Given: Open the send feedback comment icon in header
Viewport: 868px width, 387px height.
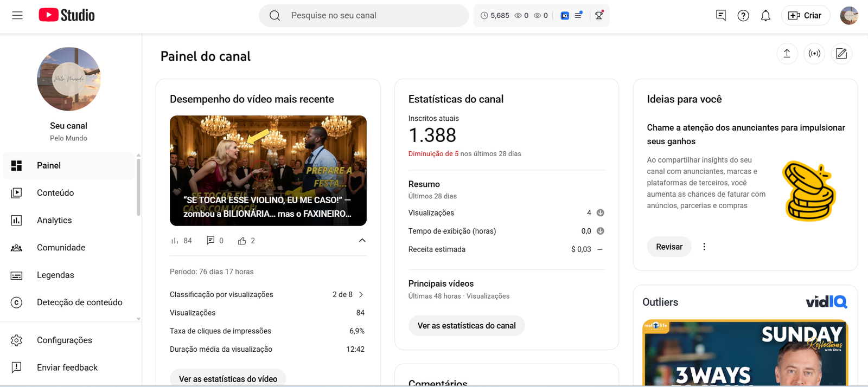Looking at the screenshot, I should (721, 16).
